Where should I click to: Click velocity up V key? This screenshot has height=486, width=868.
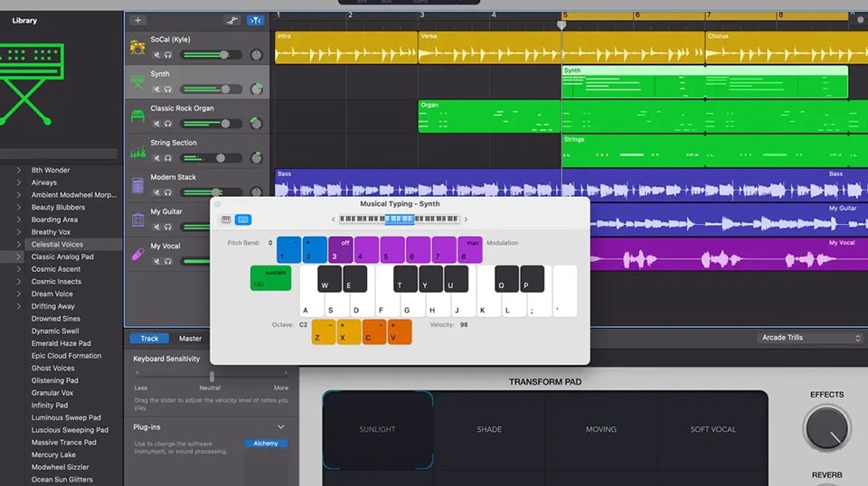400,332
